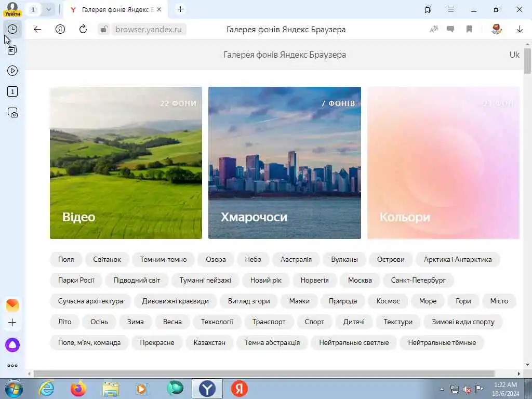Image resolution: width=532 pixels, height=399 pixels.
Task: Reload the current page
Action: (83, 30)
